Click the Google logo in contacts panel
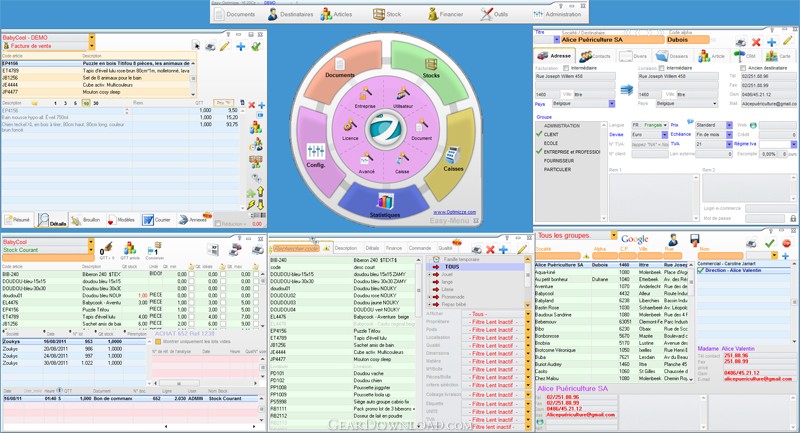This screenshot has width=800, height=433. coord(635,239)
